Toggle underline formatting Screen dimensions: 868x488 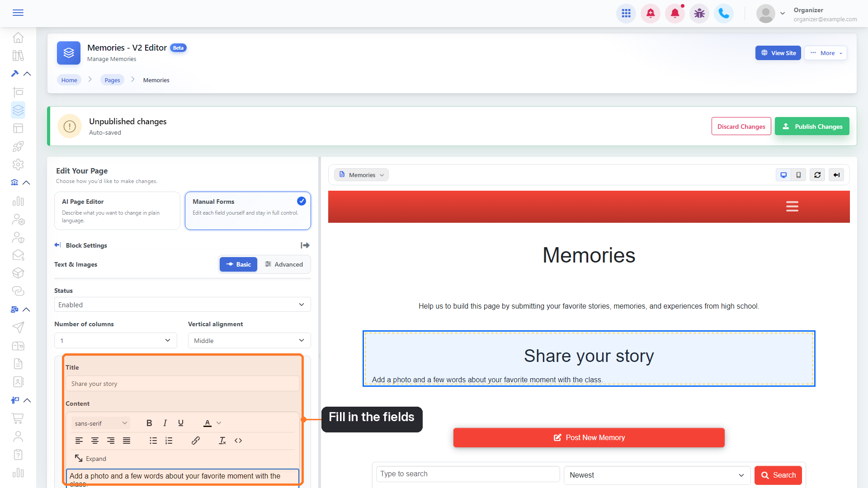181,423
